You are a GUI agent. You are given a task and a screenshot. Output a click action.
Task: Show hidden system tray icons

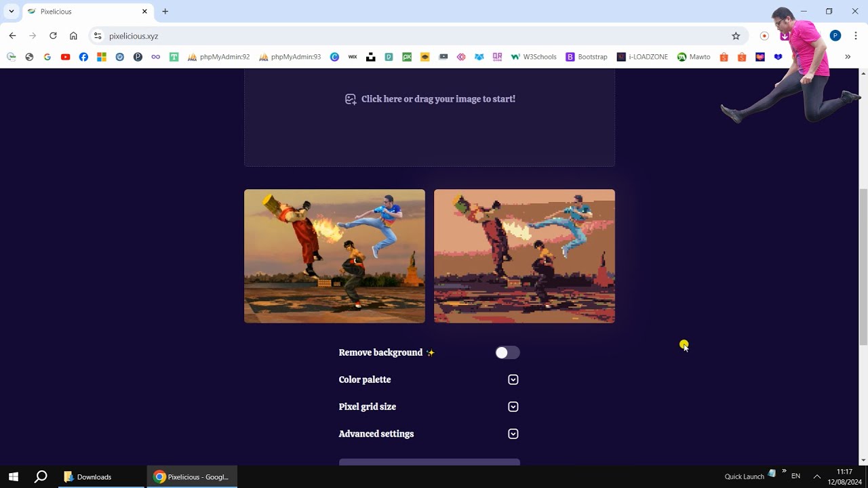(x=816, y=476)
